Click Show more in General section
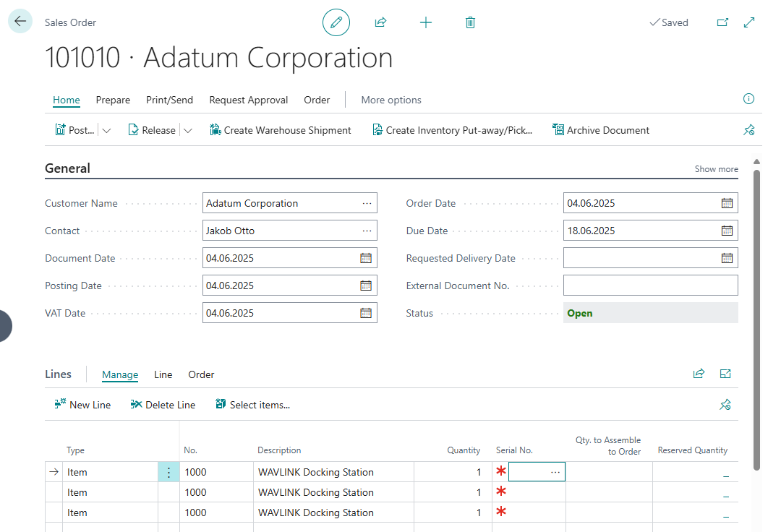 (716, 169)
